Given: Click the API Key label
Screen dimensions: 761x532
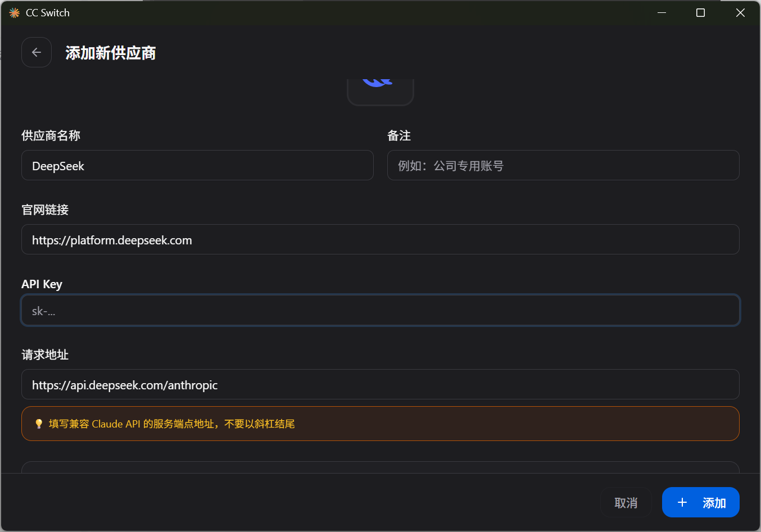Looking at the screenshot, I should coord(42,284).
